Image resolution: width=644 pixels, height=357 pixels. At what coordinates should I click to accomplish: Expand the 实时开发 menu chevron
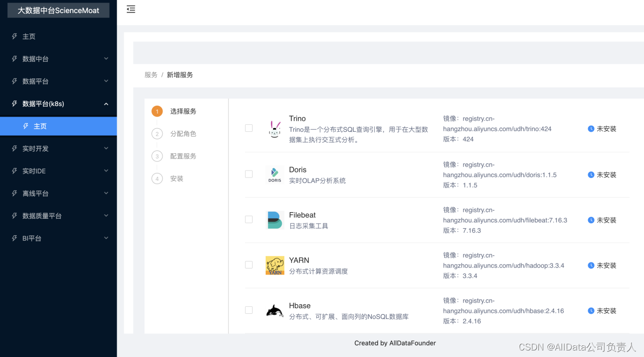point(106,148)
